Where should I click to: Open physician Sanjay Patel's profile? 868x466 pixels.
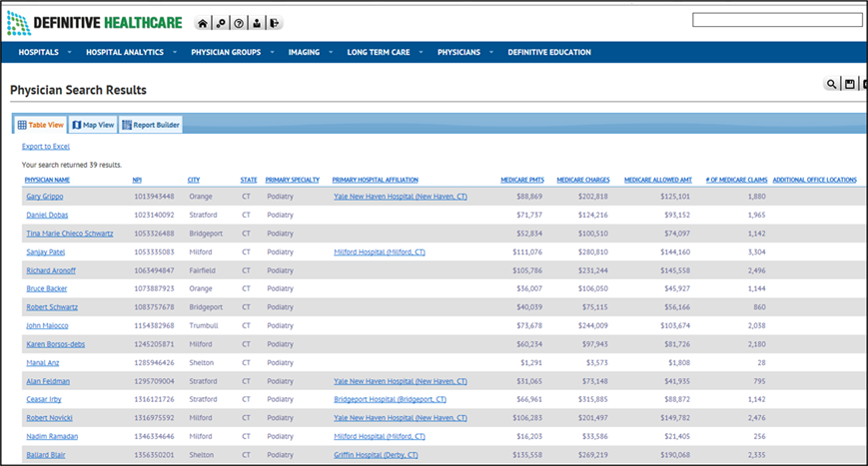(x=45, y=252)
